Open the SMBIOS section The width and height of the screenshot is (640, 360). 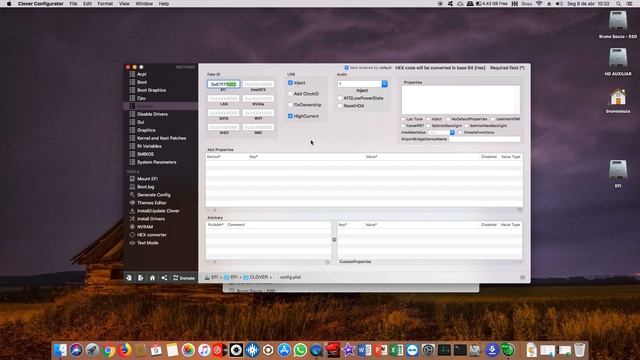coord(145,154)
